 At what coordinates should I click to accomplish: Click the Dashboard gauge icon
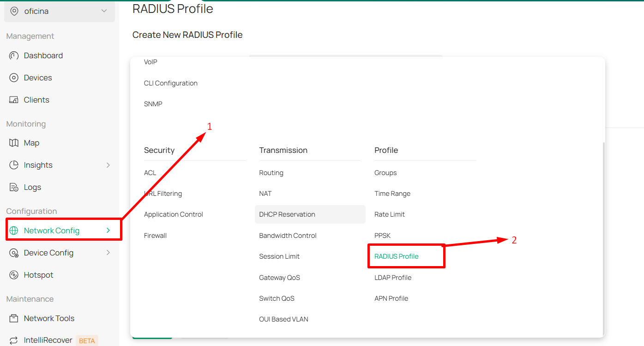click(x=14, y=55)
